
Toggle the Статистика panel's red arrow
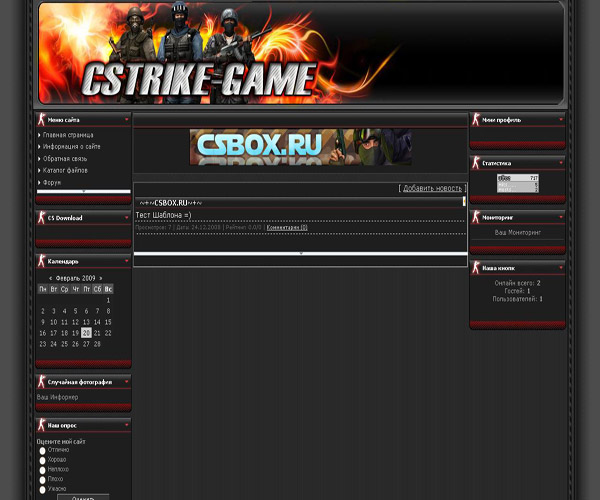coord(561,162)
